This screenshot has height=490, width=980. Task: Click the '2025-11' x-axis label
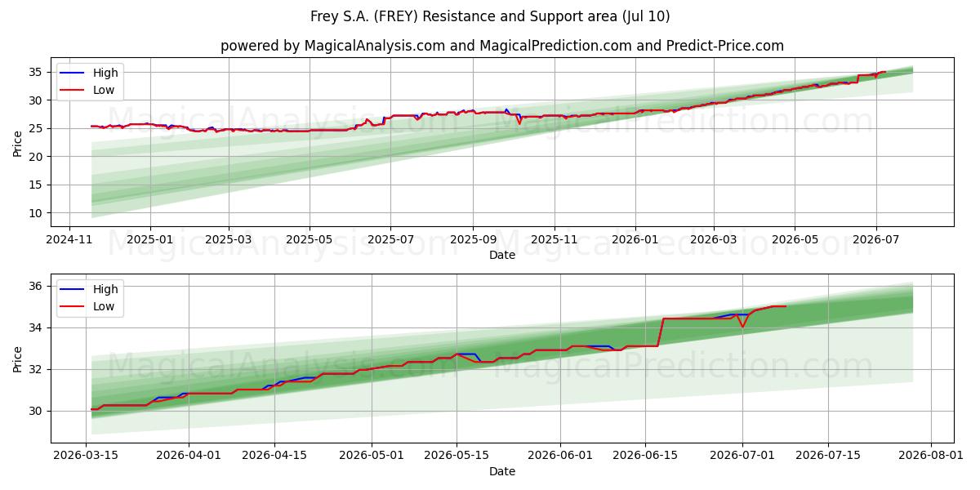(555, 241)
